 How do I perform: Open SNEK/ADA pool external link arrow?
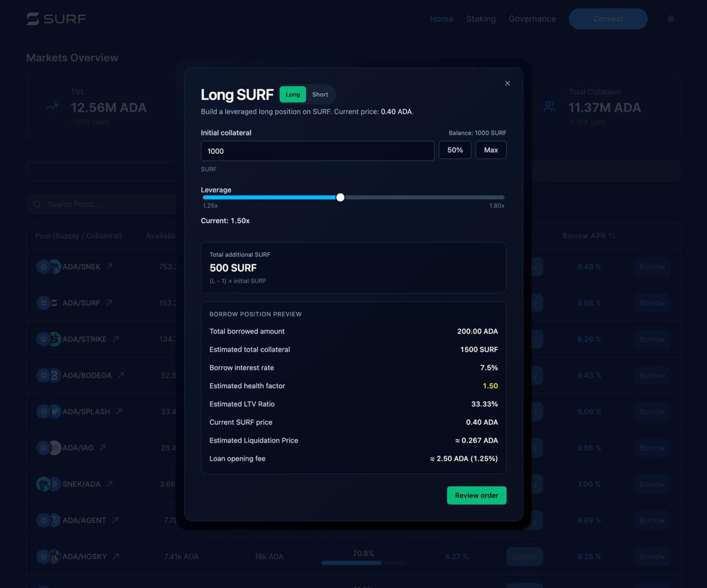pyautogui.click(x=109, y=484)
